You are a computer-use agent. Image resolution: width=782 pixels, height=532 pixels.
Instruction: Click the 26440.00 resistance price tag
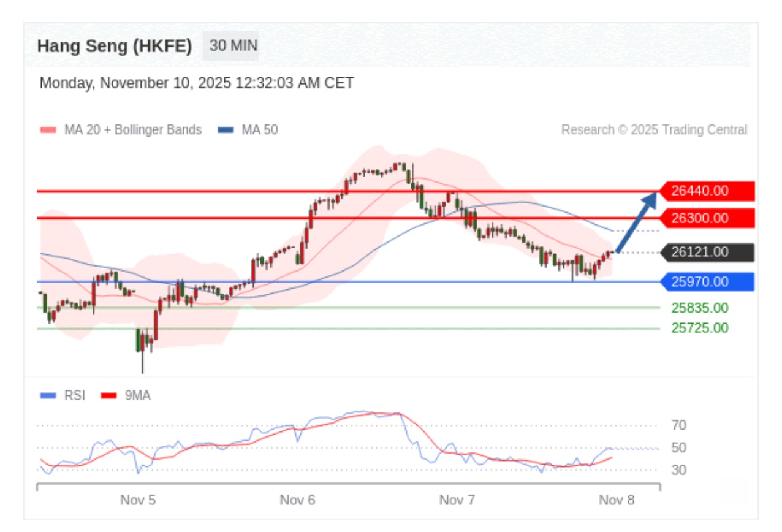(x=707, y=191)
